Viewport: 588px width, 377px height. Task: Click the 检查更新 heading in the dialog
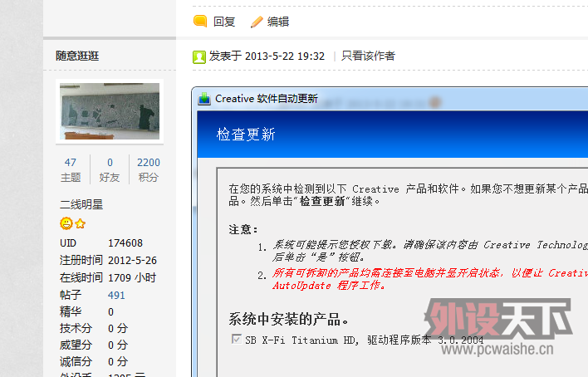click(246, 135)
